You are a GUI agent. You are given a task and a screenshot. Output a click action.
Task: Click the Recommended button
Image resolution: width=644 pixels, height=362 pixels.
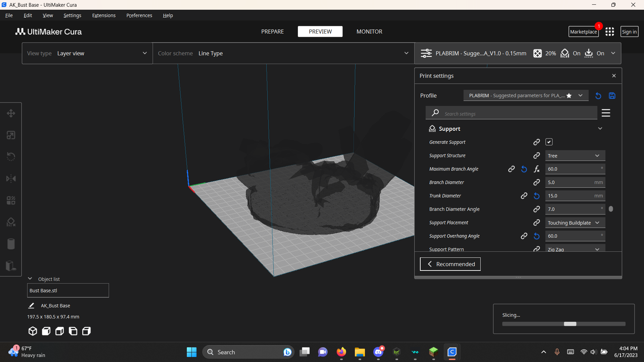[x=450, y=264]
